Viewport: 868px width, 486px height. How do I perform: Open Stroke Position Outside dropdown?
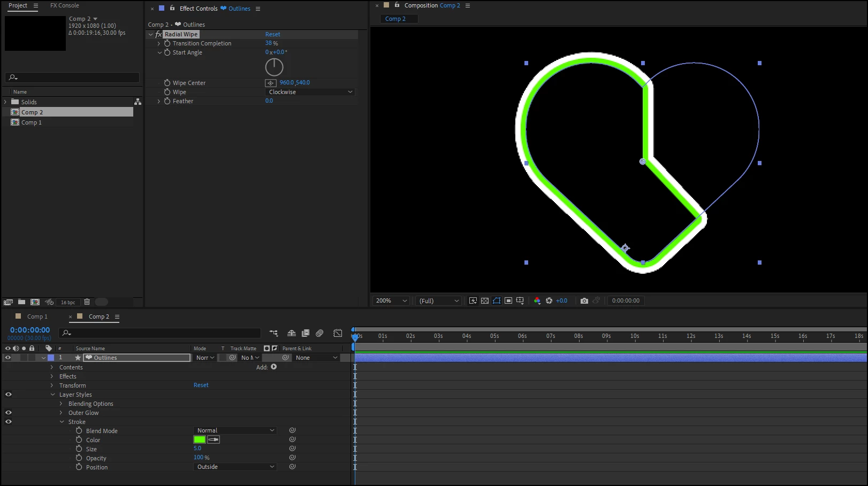point(234,467)
